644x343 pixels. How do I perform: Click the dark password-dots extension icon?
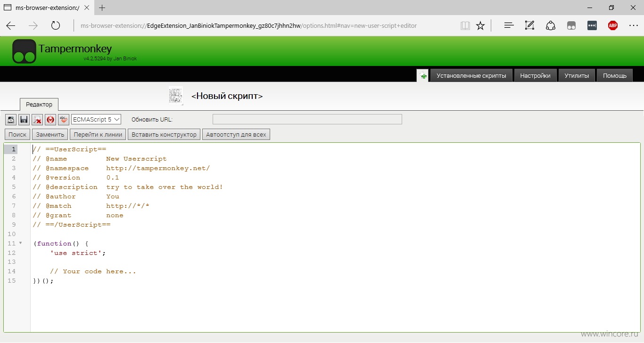pos(592,26)
